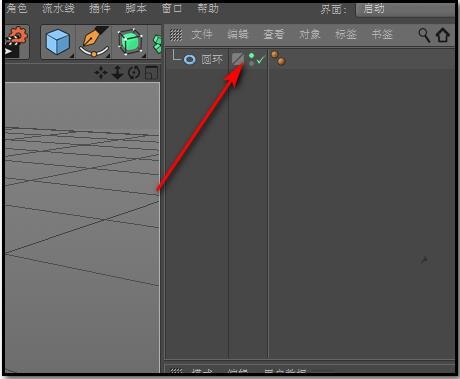
Task: Click the 圆环 phong tag spheres
Action: [278, 58]
